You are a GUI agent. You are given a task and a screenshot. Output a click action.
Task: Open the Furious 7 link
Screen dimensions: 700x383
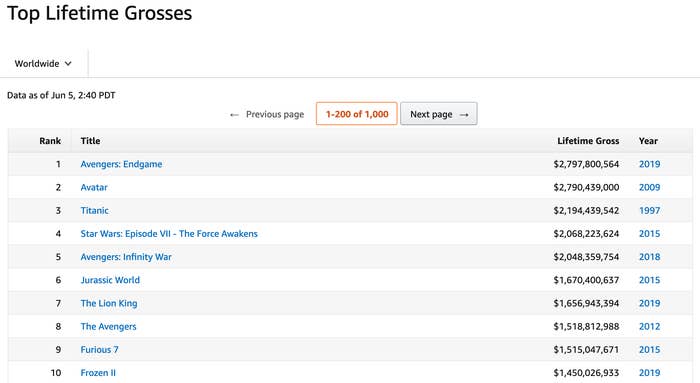[x=99, y=350]
